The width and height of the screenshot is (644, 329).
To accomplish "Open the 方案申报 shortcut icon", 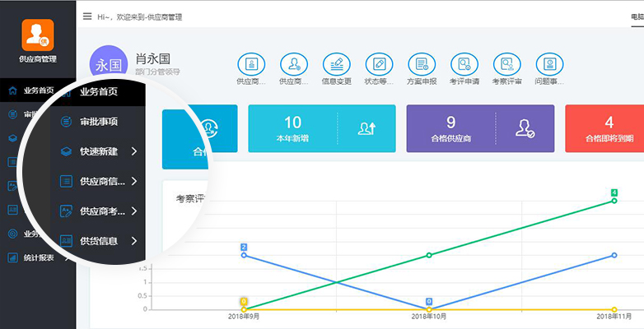I will 422,64.
